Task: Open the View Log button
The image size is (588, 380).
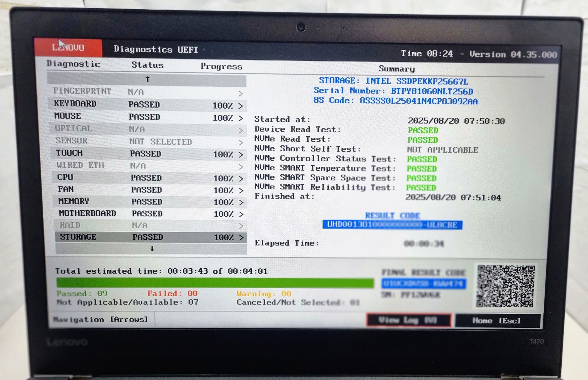Action: point(409,320)
